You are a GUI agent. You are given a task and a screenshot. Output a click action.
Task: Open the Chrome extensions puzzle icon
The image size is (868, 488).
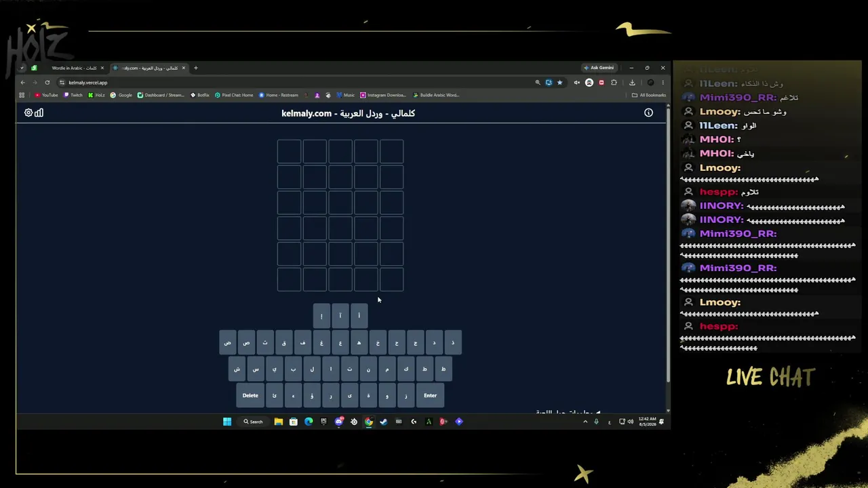point(614,83)
